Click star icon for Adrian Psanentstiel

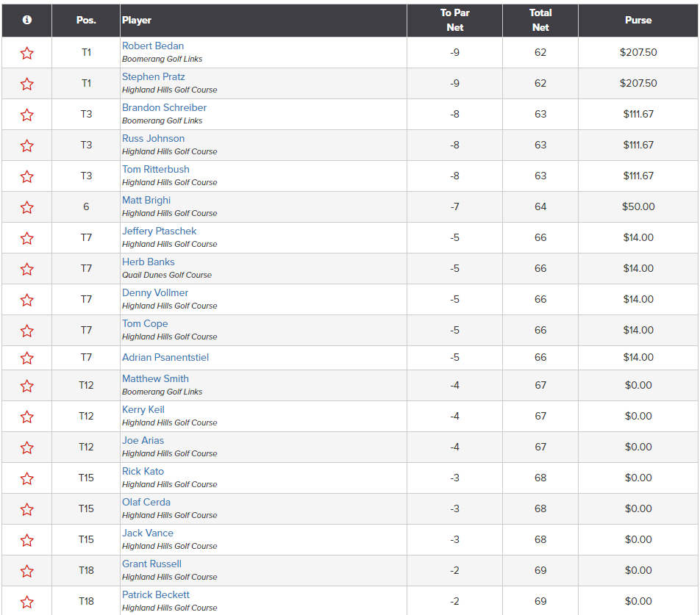27,358
